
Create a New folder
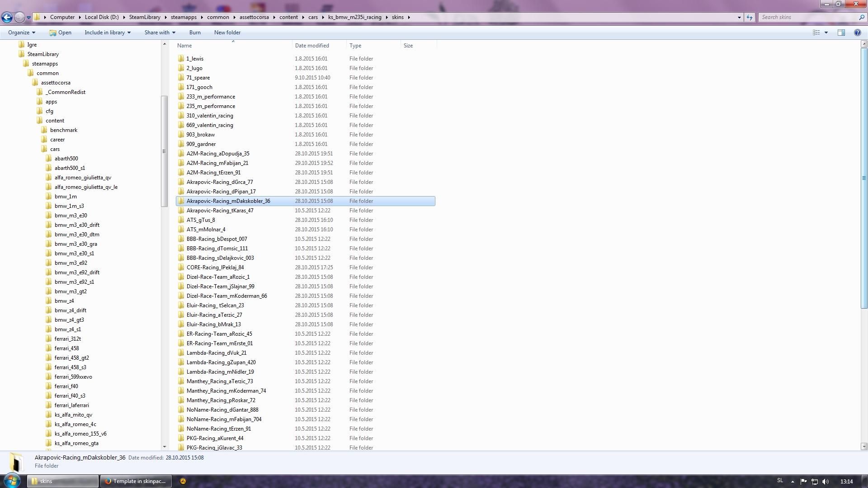point(227,33)
